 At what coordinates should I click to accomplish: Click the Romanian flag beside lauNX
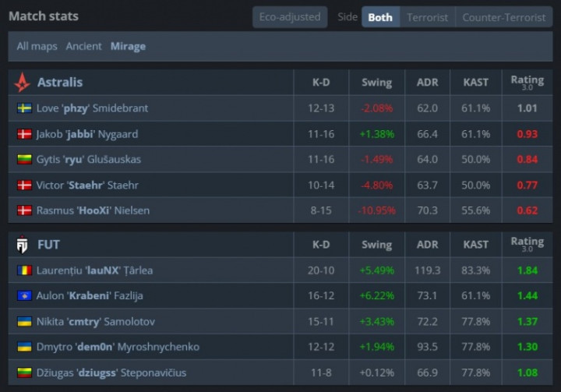point(24,270)
